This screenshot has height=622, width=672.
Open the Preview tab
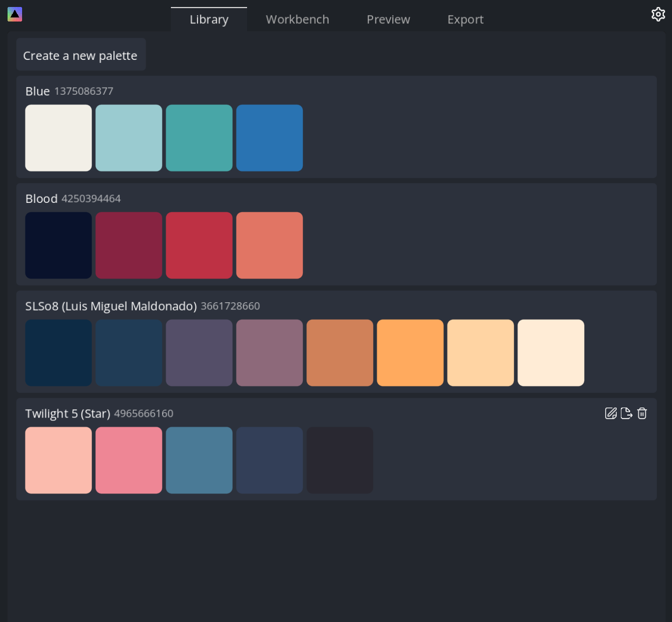coord(388,19)
